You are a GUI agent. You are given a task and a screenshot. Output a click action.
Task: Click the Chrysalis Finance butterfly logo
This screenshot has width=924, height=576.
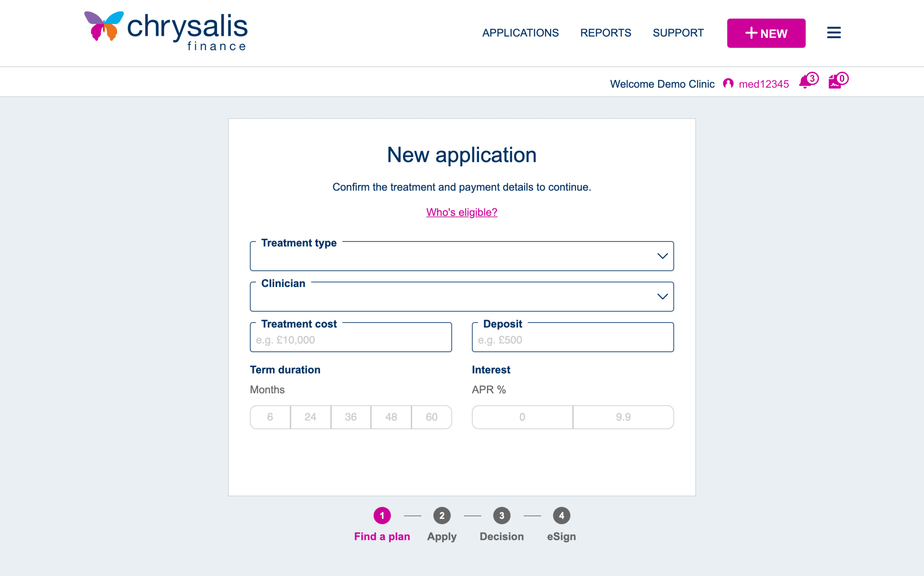(104, 26)
